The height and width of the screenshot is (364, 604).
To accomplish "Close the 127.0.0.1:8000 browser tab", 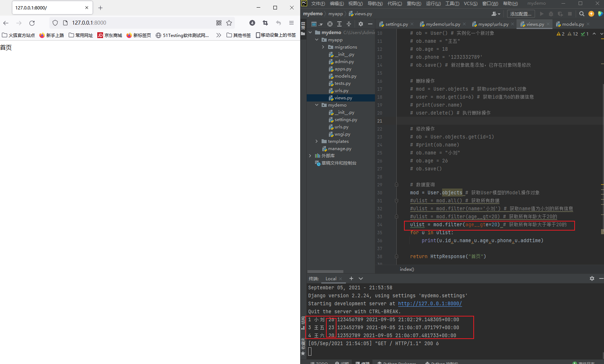I will [87, 8].
